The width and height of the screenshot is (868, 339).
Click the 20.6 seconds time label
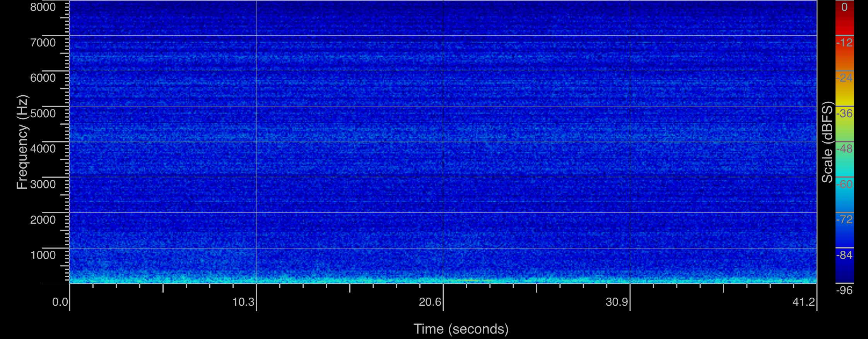tap(430, 302)
